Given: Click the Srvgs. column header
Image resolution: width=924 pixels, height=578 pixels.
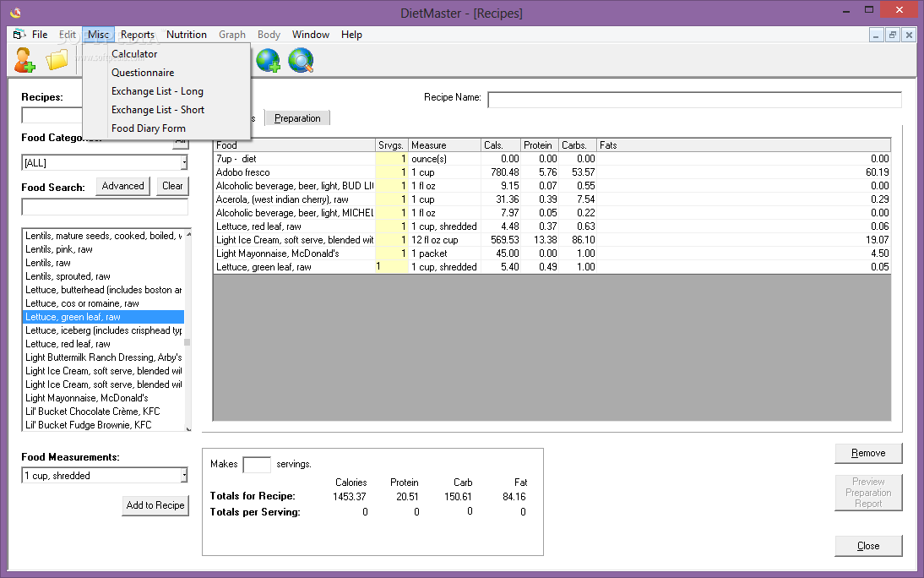Looking at the screenshot, I should point(392,145).
